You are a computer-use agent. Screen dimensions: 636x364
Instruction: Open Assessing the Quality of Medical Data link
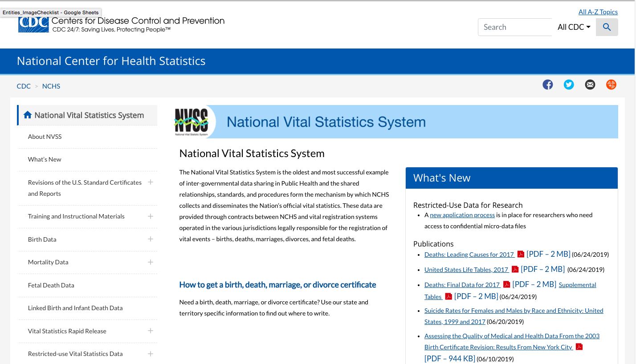pos(512,341)
